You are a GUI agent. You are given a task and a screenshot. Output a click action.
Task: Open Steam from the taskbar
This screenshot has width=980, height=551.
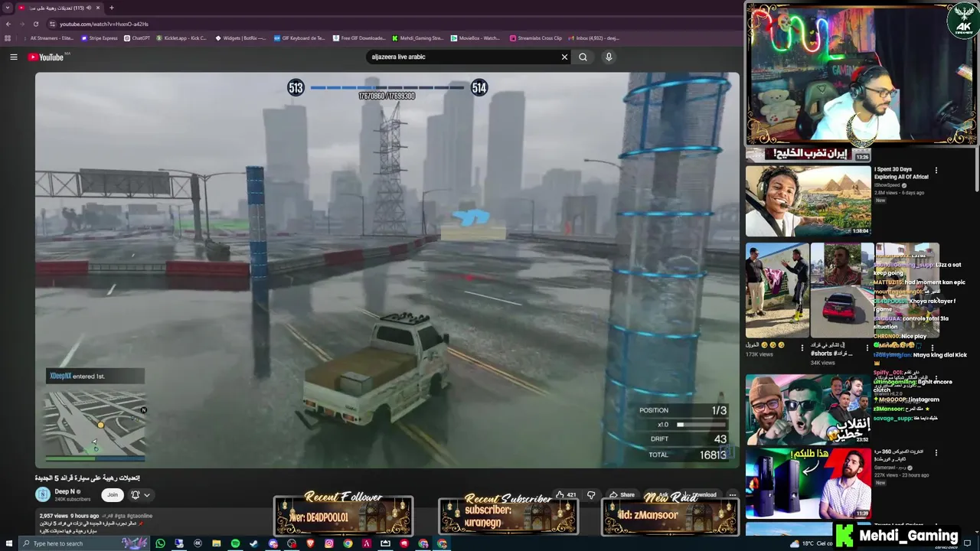point(254,543)
